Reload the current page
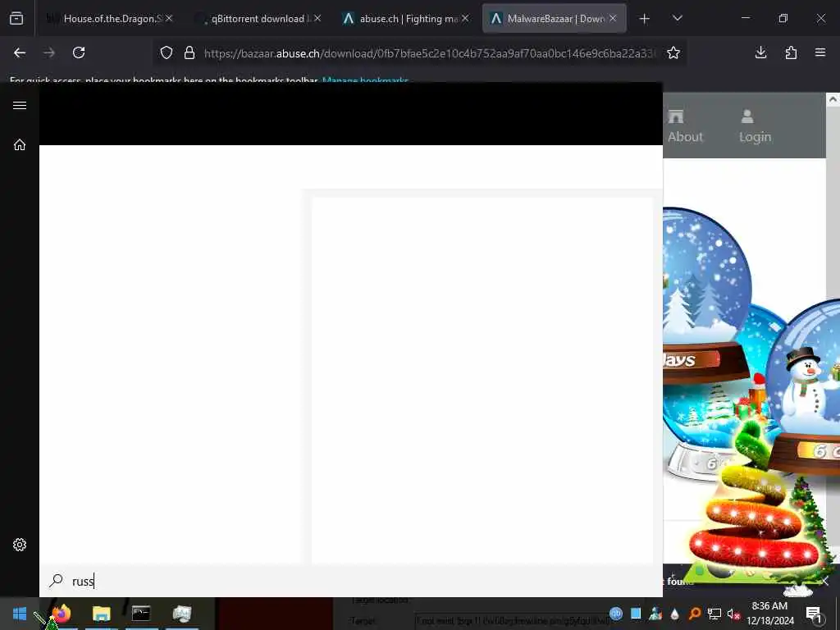The height and width of the screenshot is (630, 840). coord(79,52)
